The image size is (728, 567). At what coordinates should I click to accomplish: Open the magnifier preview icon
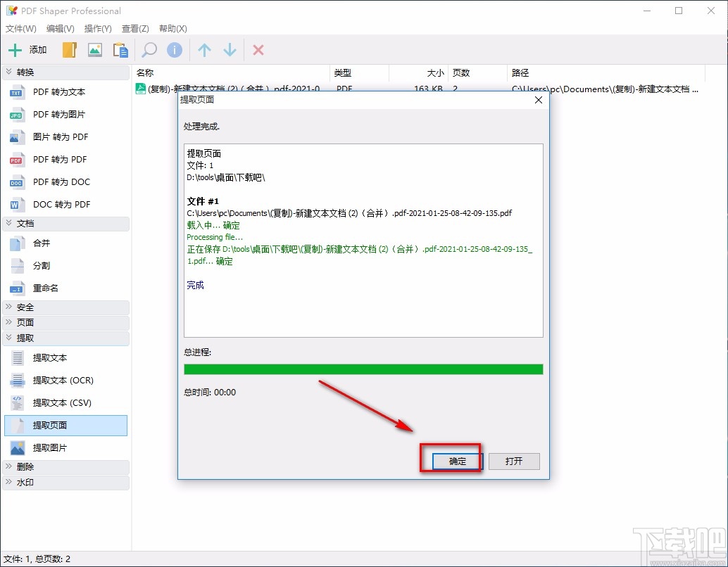tap(149, 50)
